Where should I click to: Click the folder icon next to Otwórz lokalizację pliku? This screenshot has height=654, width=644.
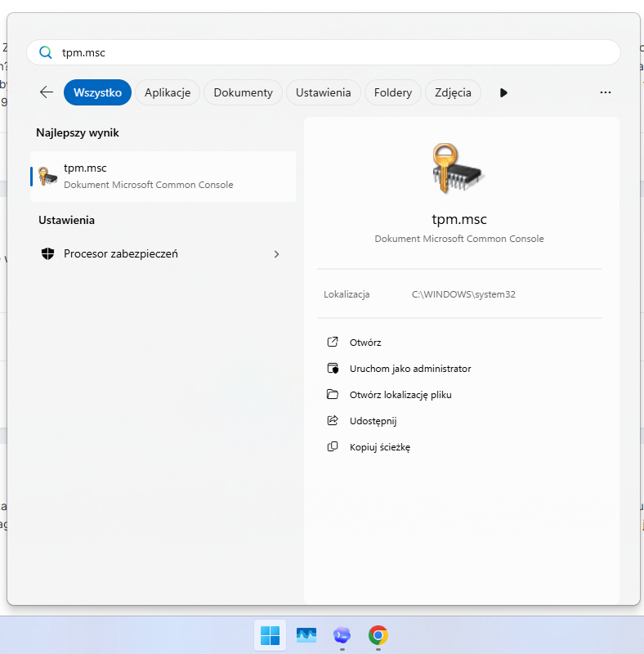333,394
